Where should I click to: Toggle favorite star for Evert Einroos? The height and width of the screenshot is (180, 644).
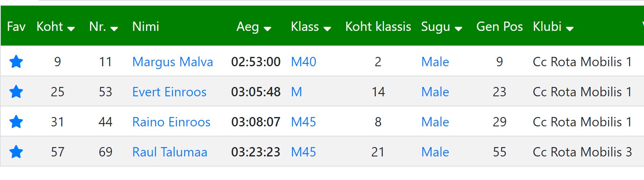[x=16, y=92]
